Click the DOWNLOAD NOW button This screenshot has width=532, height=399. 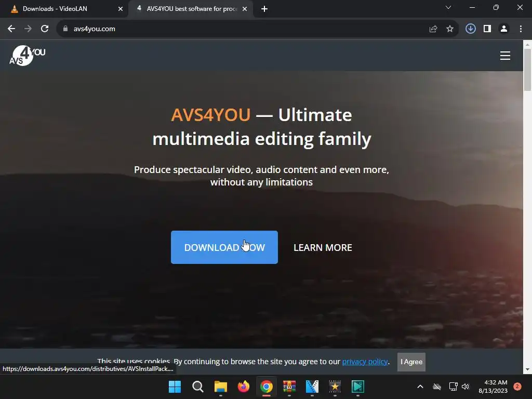224,247
